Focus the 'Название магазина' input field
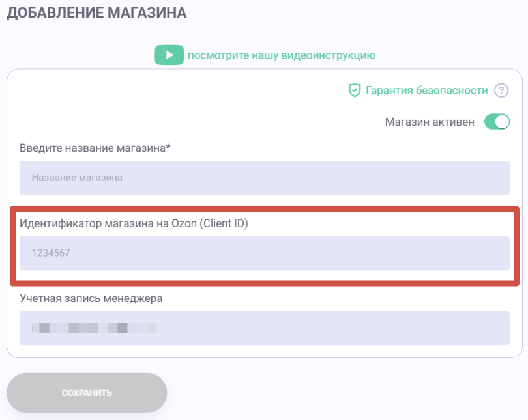Viewport: 528px width, 420px height. (x=264, y=177)
